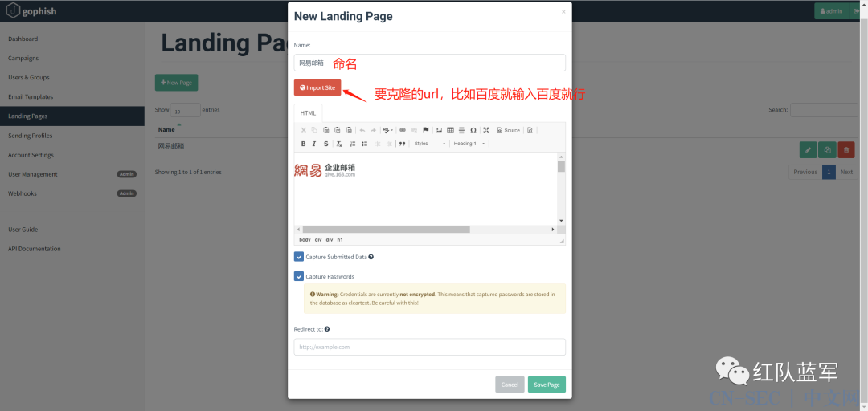This screenshot has width=868, height=411.
Task: Toggle Italic formatting
Action: click(x=314, y=144)
